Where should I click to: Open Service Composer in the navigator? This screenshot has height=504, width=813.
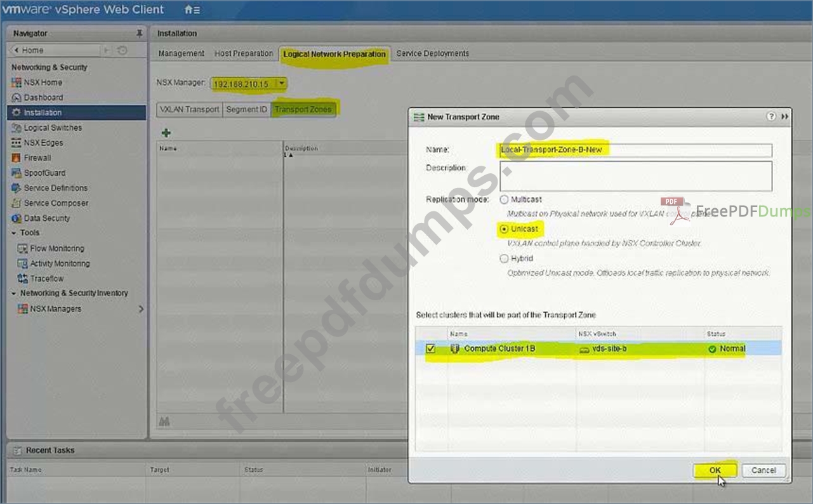click(x=56, y=203)
